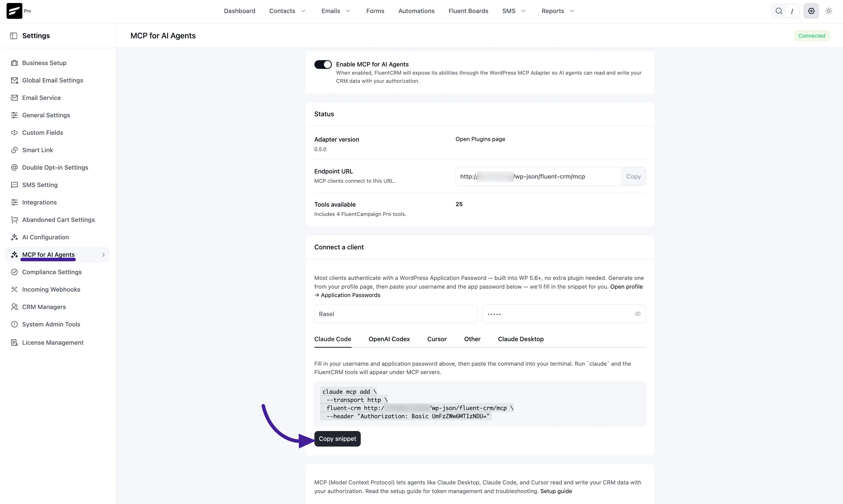Select the Claude Code tab
This screenshot has height=504, width=843.
click(333, 339)
